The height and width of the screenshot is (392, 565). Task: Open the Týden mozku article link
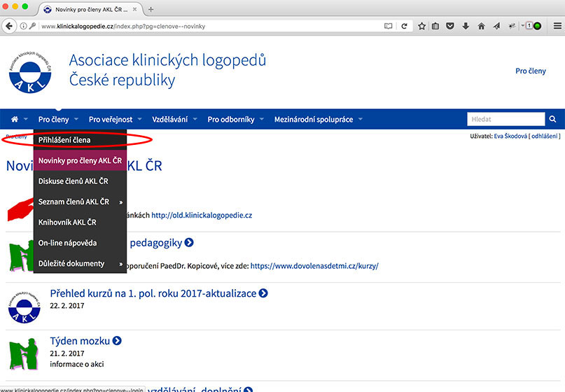coord(80,341)
